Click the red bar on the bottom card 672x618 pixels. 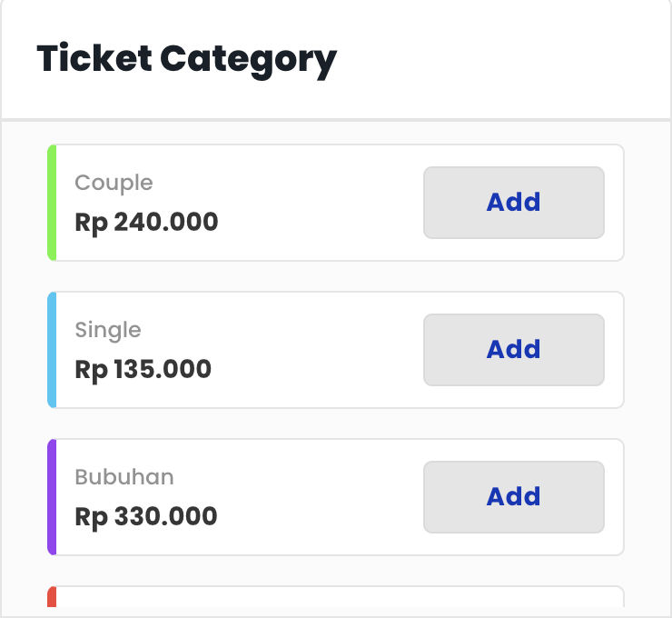[52, 597]
